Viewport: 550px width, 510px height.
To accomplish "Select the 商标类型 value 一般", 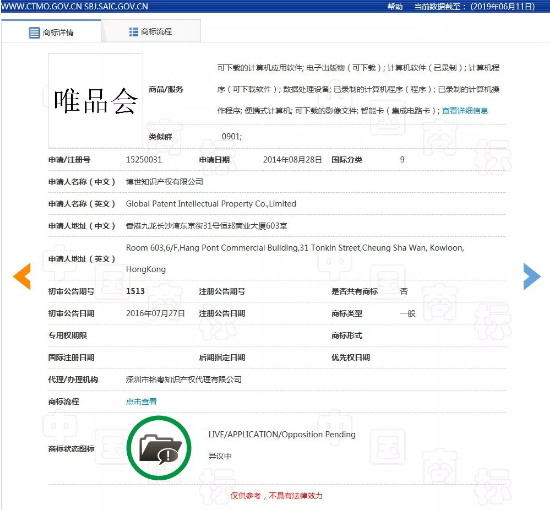I will [408, 313].
